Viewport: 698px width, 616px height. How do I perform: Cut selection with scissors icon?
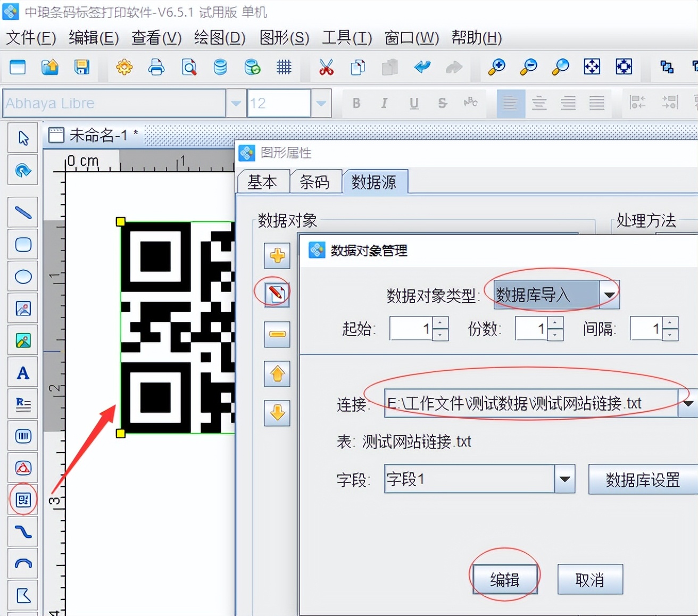point(326,67)
